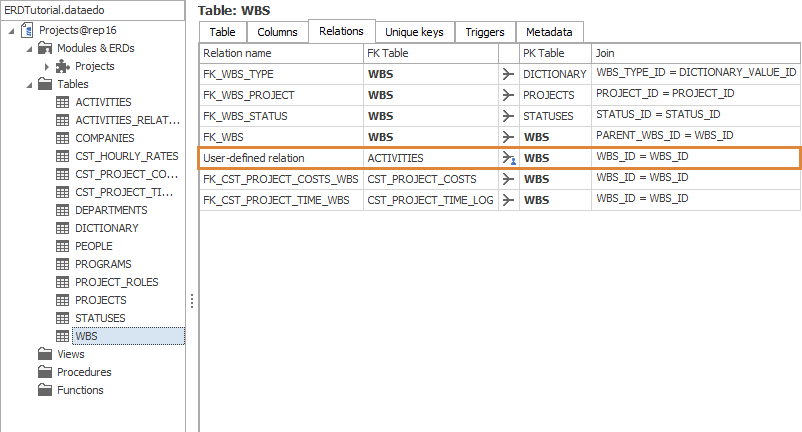Viewport: 802px width, 432px height.
Task: Click the relation icon in FK_WBS_TYPE row
Action: (508, 74)
